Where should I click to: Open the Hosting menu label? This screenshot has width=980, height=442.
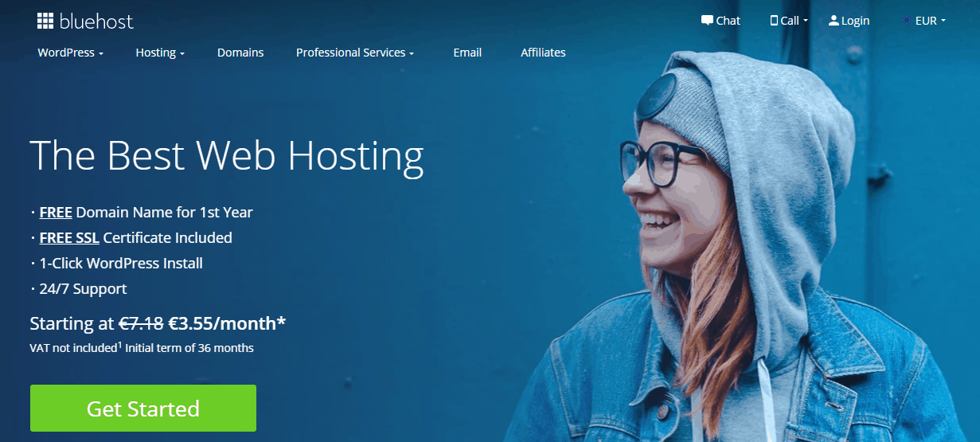[156, 53]
